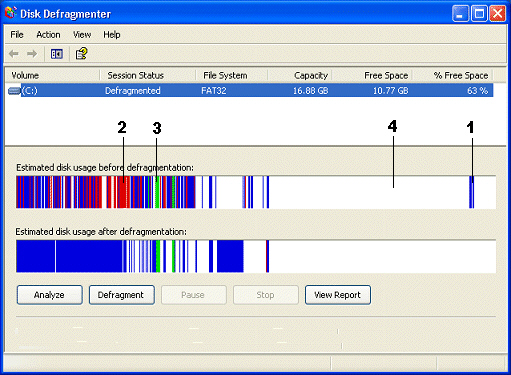511x375 pixels.
Task: Click the Disk Defragmenter title bar icon
Action: (x=11, y=13)
